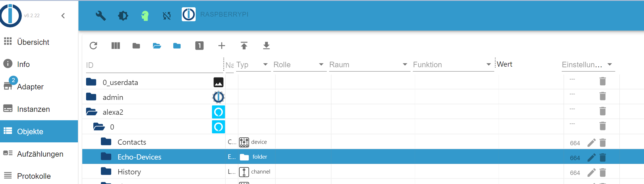This screenshot has height=184, width=644.
Task: Edit the Echo-Devices object
Action: point(591,158)
